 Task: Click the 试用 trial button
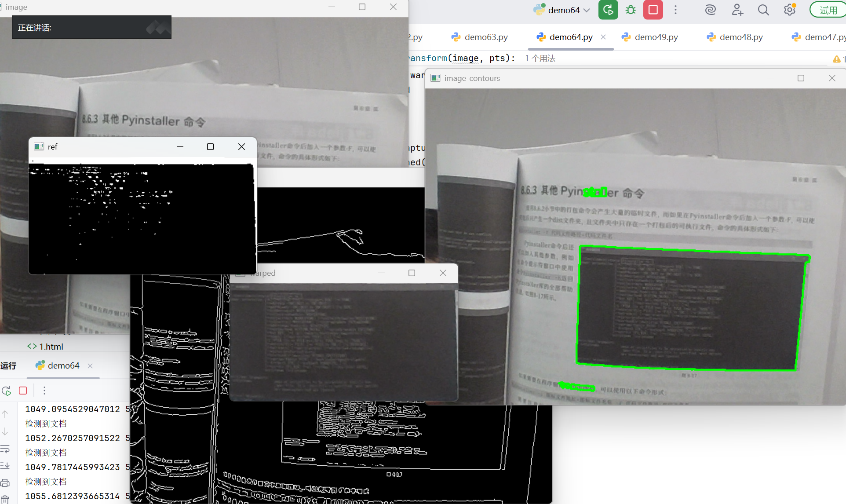(828, 10)
